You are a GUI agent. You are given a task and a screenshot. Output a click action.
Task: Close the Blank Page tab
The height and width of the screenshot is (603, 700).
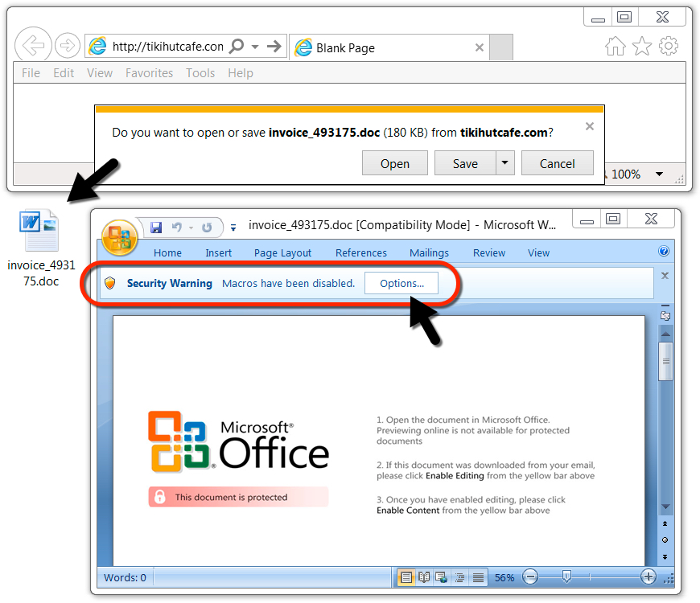pyautogui.click(x=480, y=47)
